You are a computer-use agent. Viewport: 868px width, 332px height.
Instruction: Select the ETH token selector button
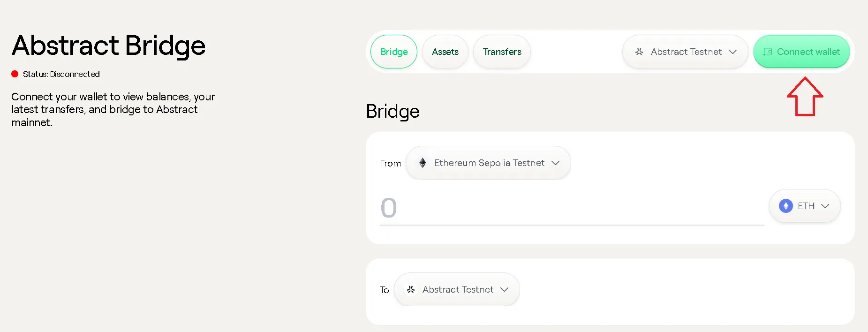(805, 206)
